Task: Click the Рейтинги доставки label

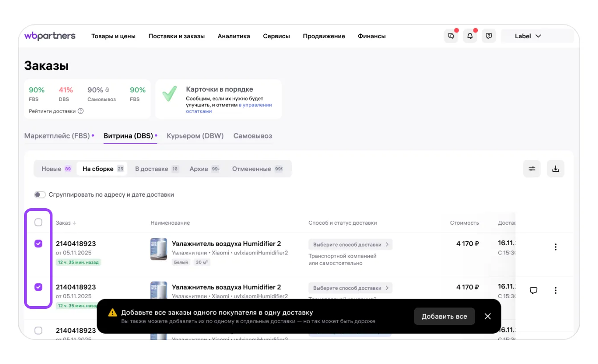Action: point(53,111)
